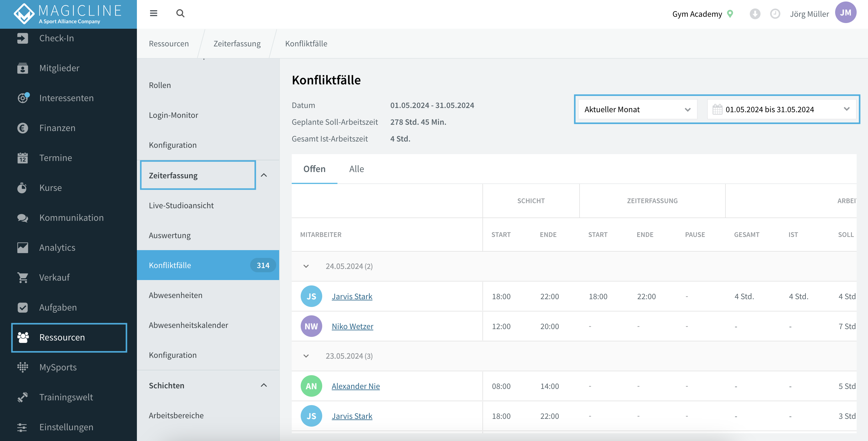Image resolution: width=868 pixels, height=441 pixels.
Task: Click the Gym Academy location pin icon
Action: point(730,14)
